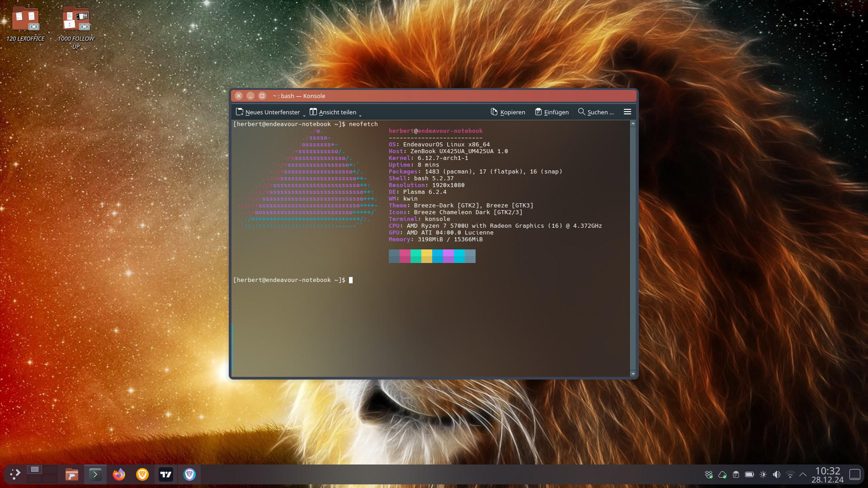Open KDE application launcher
868x488 pixels.
pyautogui.click(x=15, y=474)
